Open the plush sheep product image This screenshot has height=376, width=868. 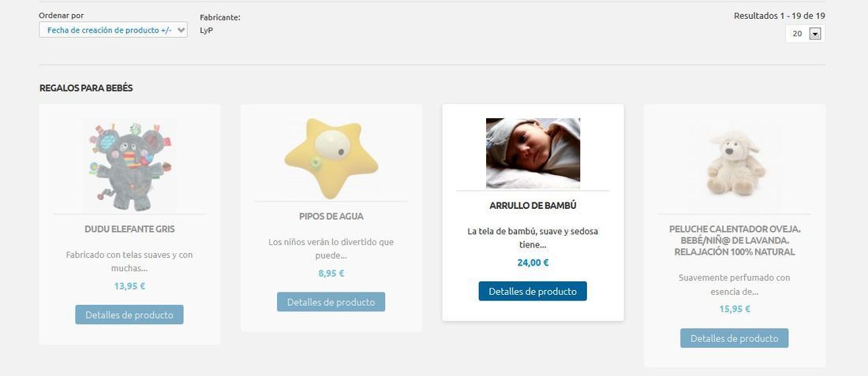(x=735, y=163)
